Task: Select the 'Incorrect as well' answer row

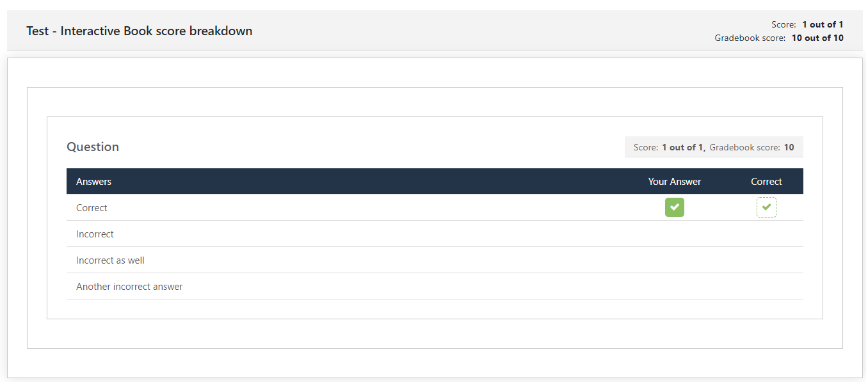Action: pyautogui.click(x=435, y=260)
